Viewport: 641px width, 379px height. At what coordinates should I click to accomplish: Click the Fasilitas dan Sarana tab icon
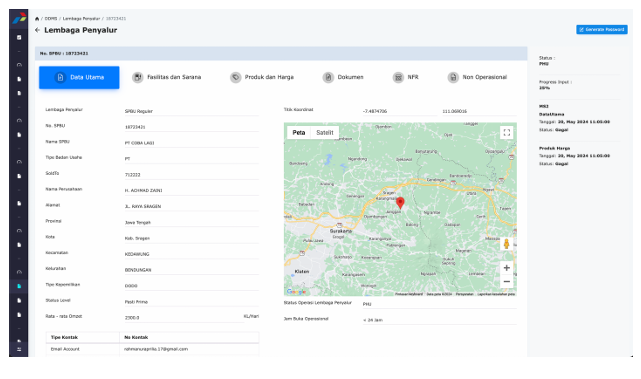click(x=138, y=77)
